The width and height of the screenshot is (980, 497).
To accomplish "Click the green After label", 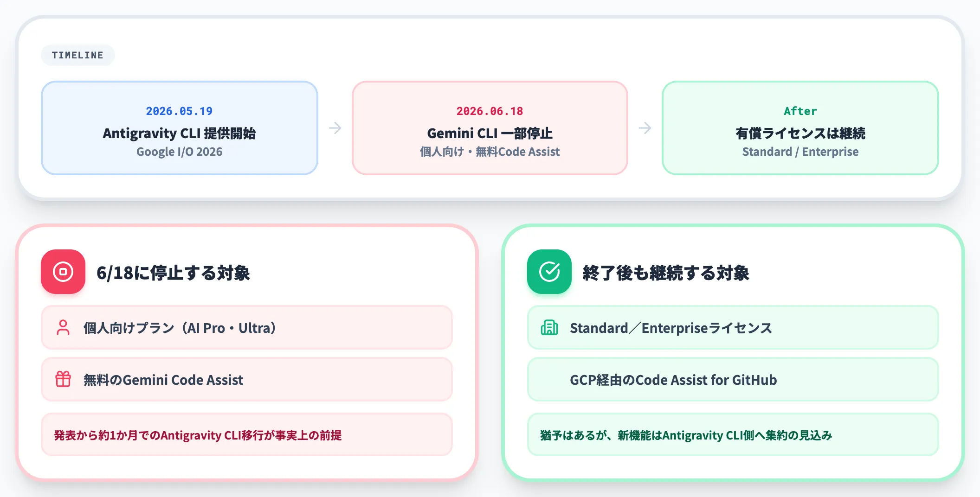I will point(800,111).
